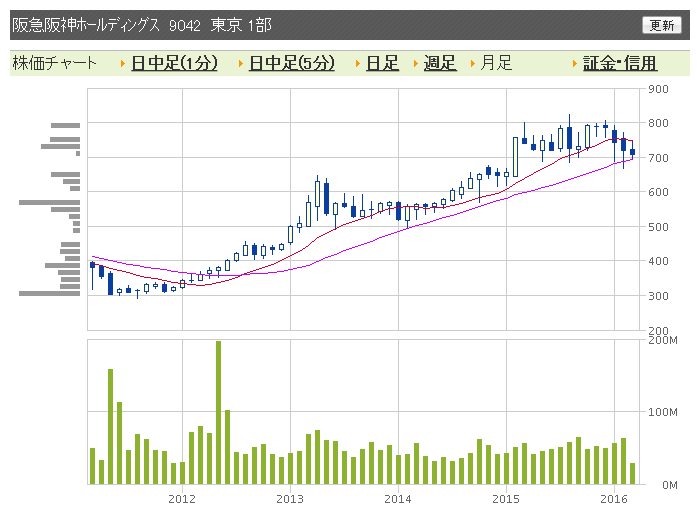Image resolution: width=697 pixels, height=526 pixels.
Task: Click the orange arrow before 週足
Action: point(416,64)
